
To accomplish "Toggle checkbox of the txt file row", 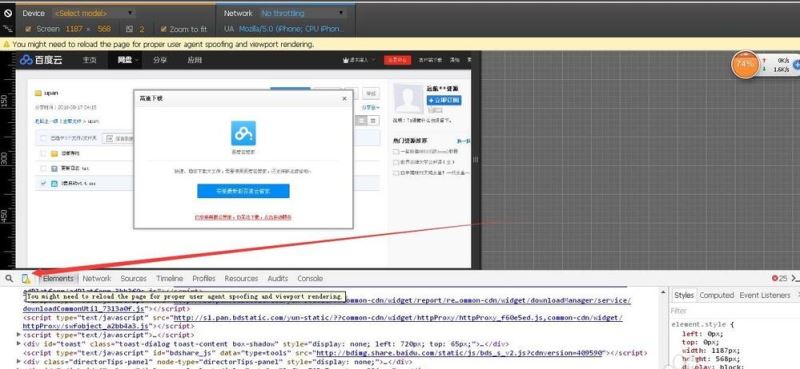I will tap(43, 168).
